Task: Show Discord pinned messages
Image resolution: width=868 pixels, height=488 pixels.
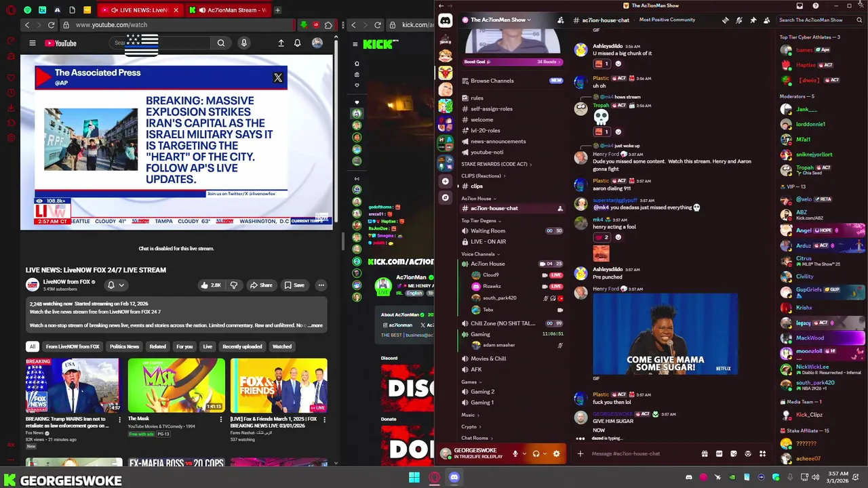Action: [753, 20]
